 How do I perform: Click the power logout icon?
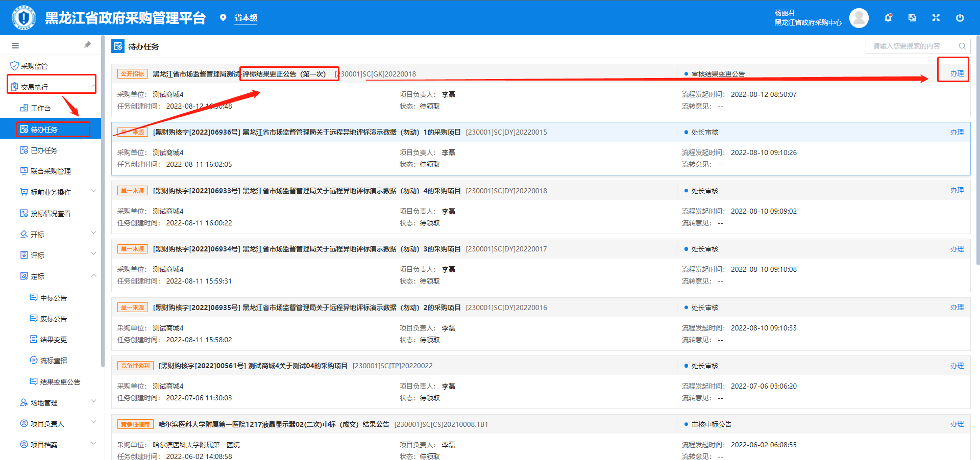[x=960, y=18]
